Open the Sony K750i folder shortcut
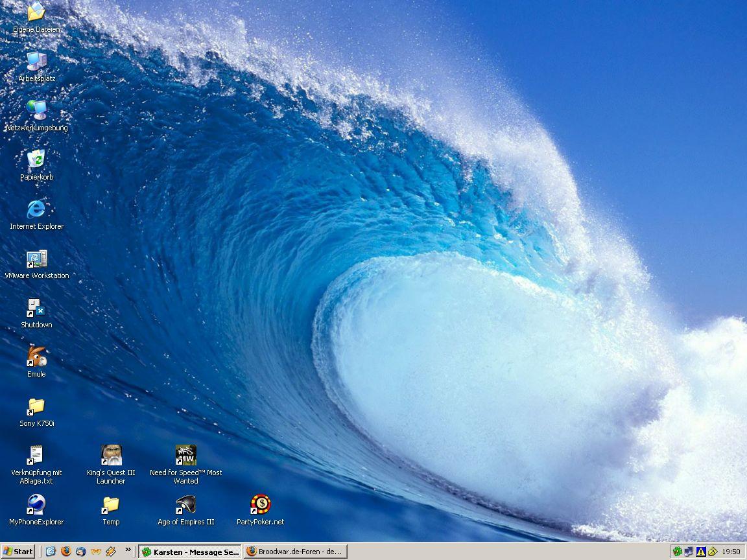 (36, 407)
